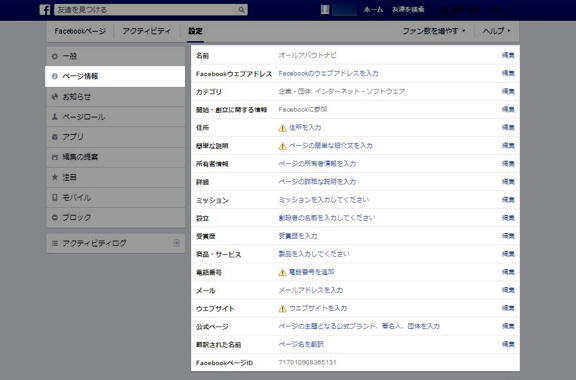Click 編集 in the 受賞歴 row
This screenshot has width=576, height=380.
point(508,236)
